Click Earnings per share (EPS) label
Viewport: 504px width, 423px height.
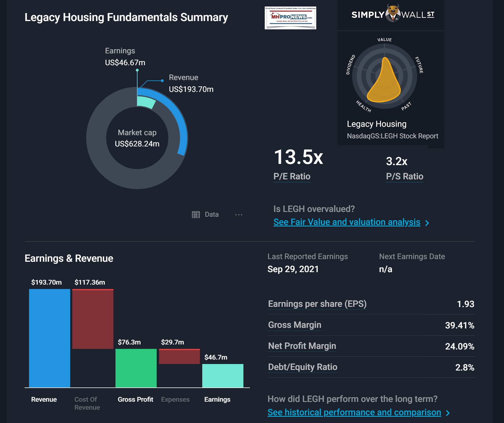(317, 304)
